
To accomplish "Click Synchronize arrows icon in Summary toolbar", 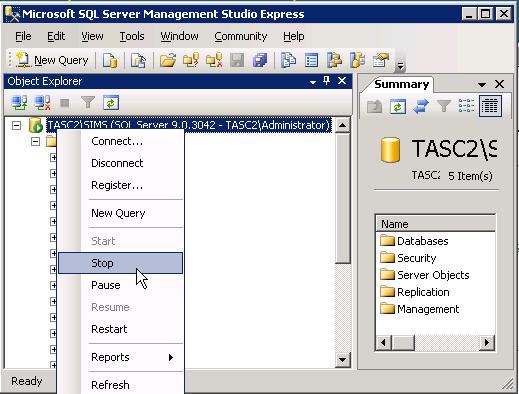I will click(x=421, y=107).
